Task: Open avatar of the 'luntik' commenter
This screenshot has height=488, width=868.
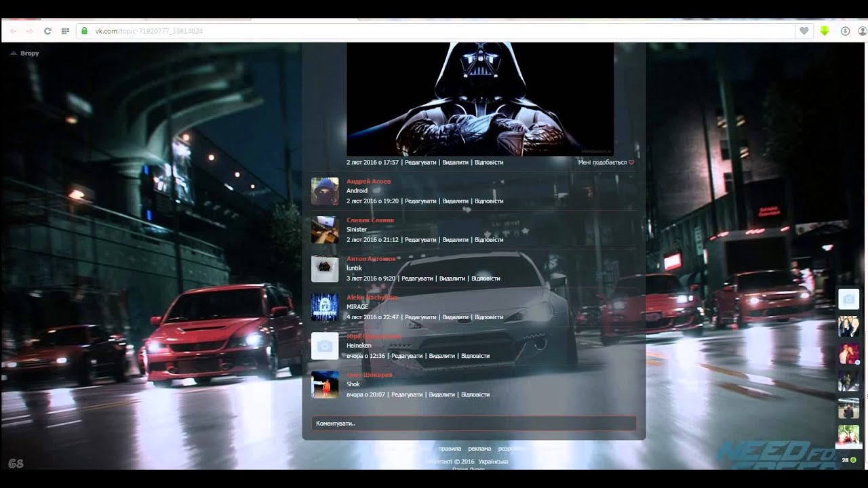Action: 325,268
